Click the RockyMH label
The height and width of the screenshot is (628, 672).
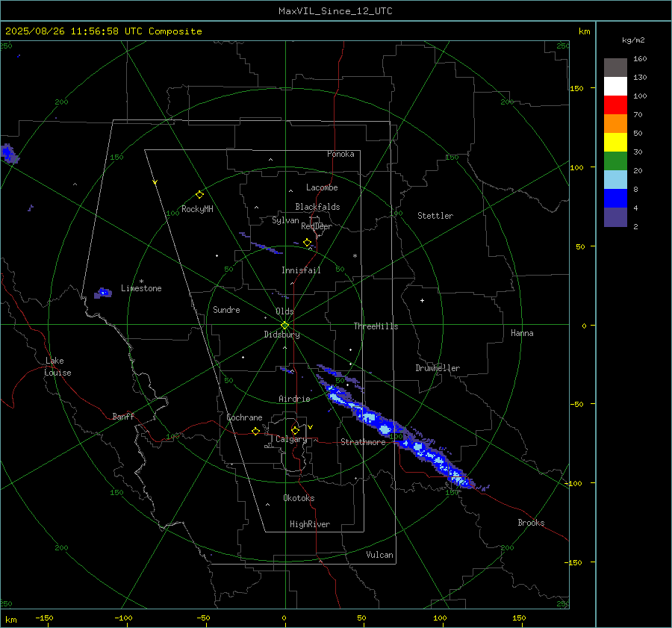coord(197,209)
